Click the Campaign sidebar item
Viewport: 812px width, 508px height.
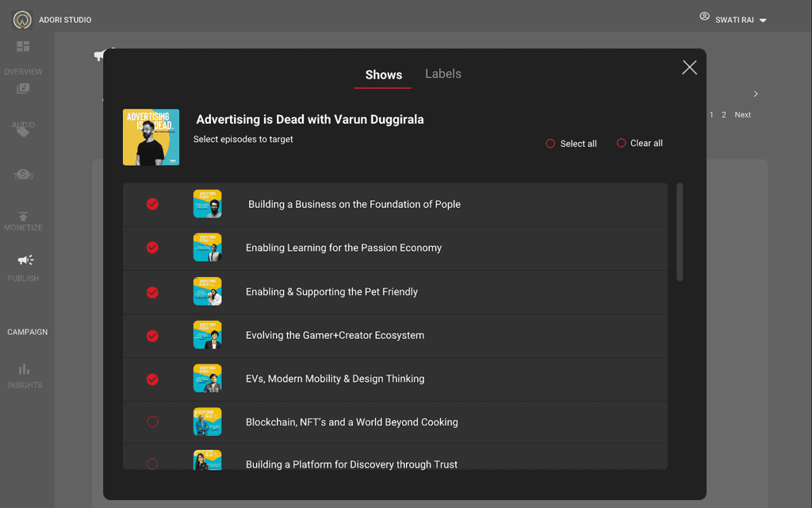28,332
